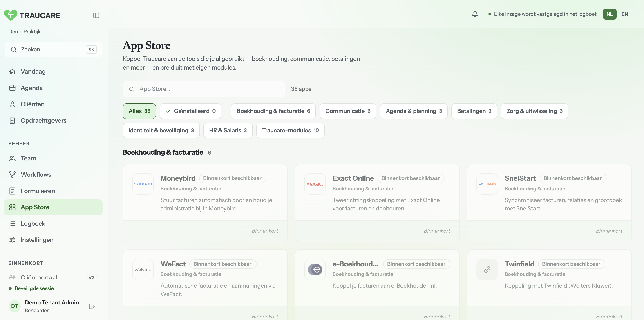644x320 pixels.
Task: Open the Exact Online app title
Action: pyautogui.click(x=353, y=178)
